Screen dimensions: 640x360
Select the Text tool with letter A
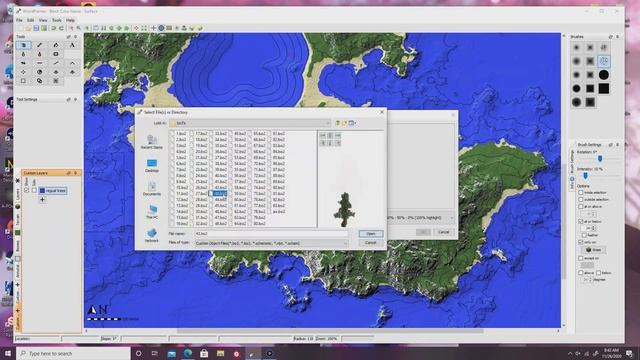tap(72, 45)
